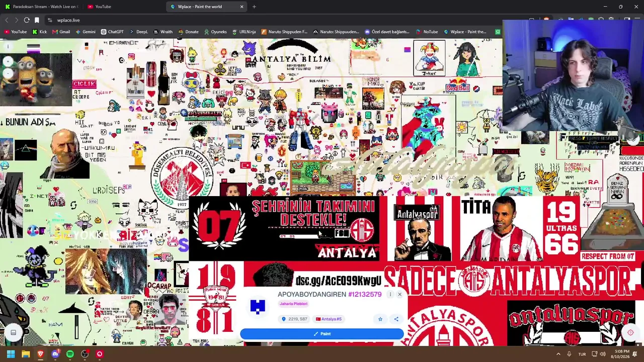
Task: Open the Gmail bookmark
Action: (61, 32)
